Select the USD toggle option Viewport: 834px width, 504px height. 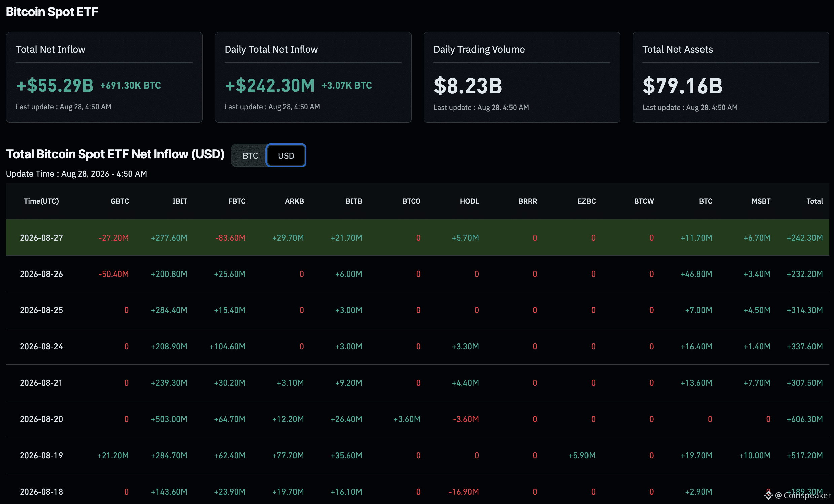(x=286, y=156)
